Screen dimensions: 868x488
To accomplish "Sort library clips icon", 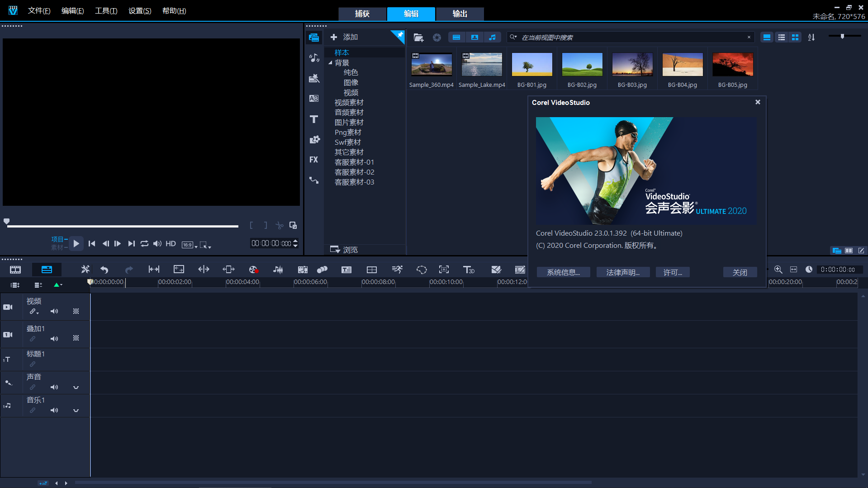I will tap(811, 38).
